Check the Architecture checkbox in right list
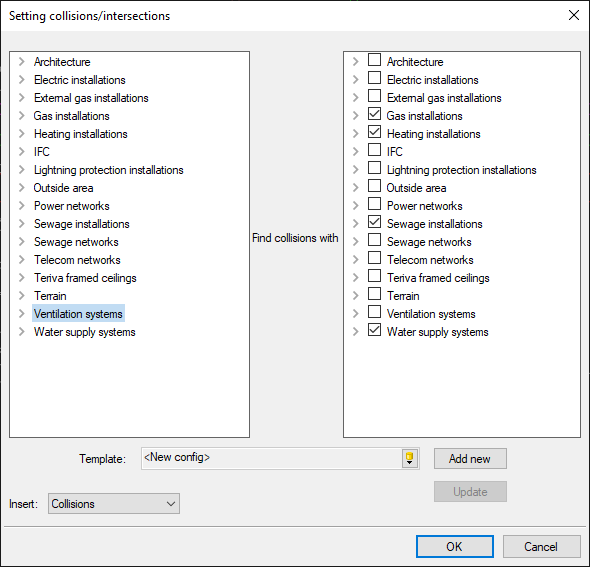This screenshot has height=567, width=590. pyautogui.click(x=374, y=60)
